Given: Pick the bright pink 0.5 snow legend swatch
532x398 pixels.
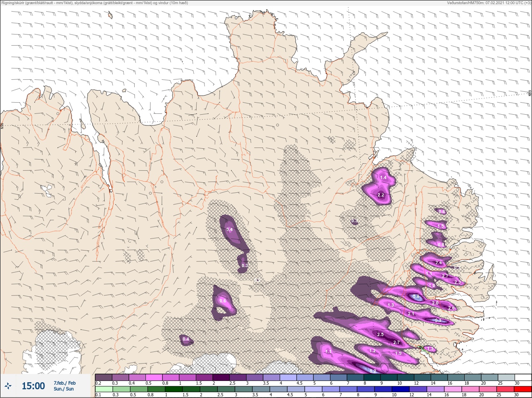Looking at the screenshot, I should coord(154,377).
